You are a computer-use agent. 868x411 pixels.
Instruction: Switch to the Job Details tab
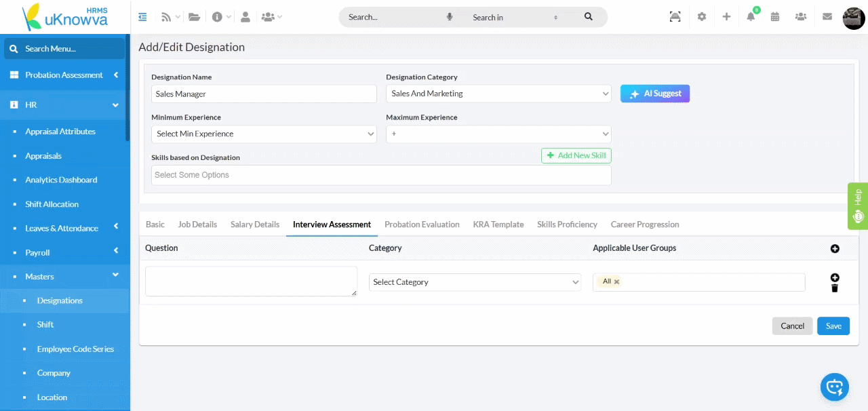tap(197, 224)
